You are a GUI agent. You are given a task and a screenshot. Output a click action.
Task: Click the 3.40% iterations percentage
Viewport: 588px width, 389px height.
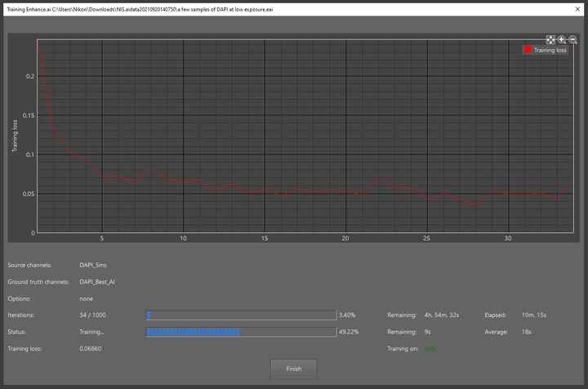point(346,315)
